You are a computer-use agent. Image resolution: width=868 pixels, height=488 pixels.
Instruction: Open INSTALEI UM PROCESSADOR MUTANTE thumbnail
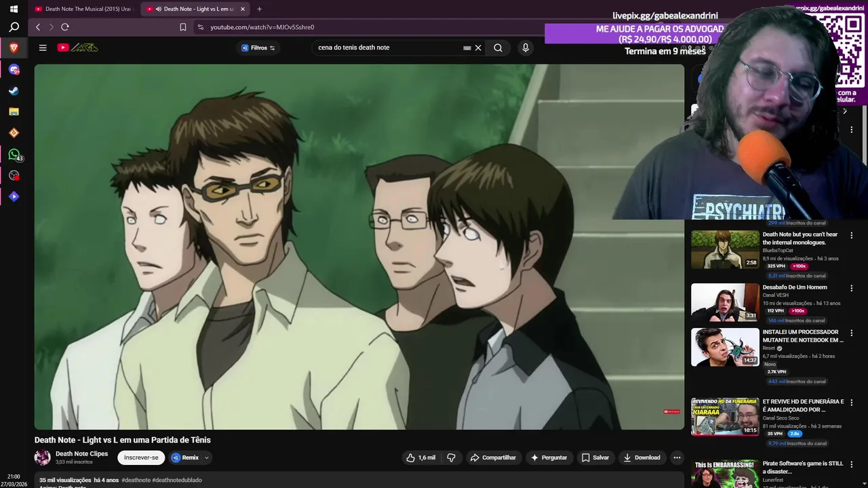(x=725, y=347)
